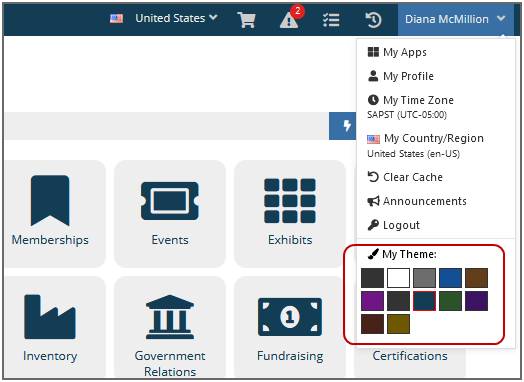524x382 pixels.
Task: Click the Logout key icon
Action: click(x=373, y=225)
